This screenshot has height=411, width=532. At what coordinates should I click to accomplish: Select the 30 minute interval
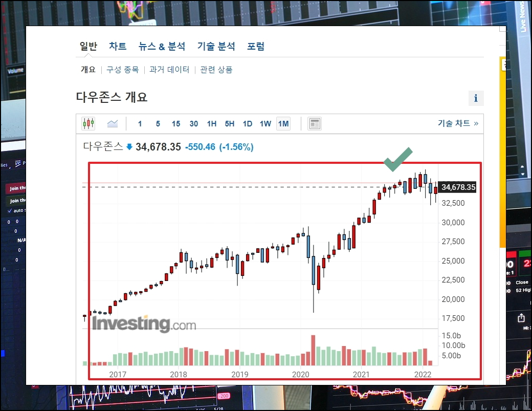[x=194, y=124]
